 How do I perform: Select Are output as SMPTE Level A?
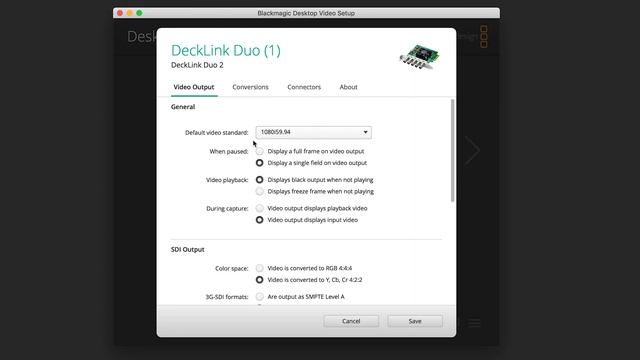[260, 297]
